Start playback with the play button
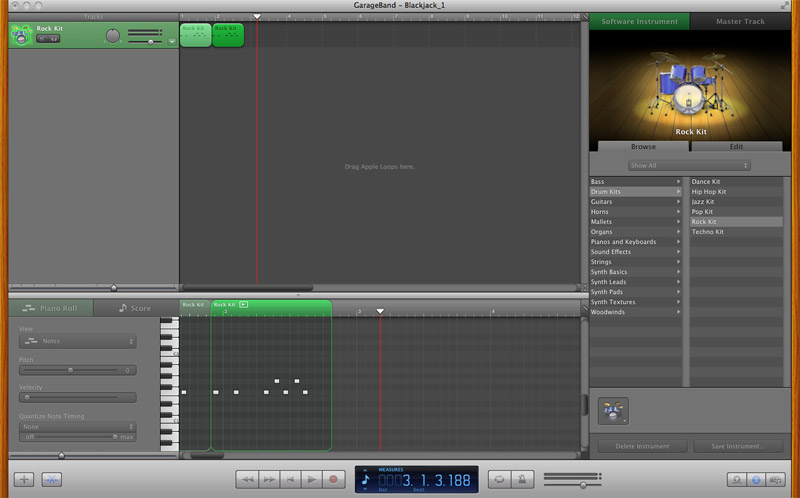 pyautogui.click(x=312, y=480)
